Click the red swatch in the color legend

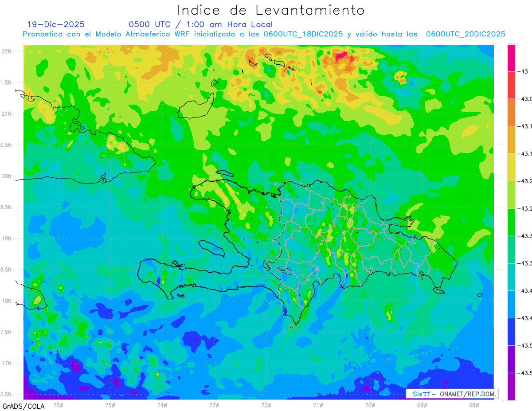click(x=511, y=85)
